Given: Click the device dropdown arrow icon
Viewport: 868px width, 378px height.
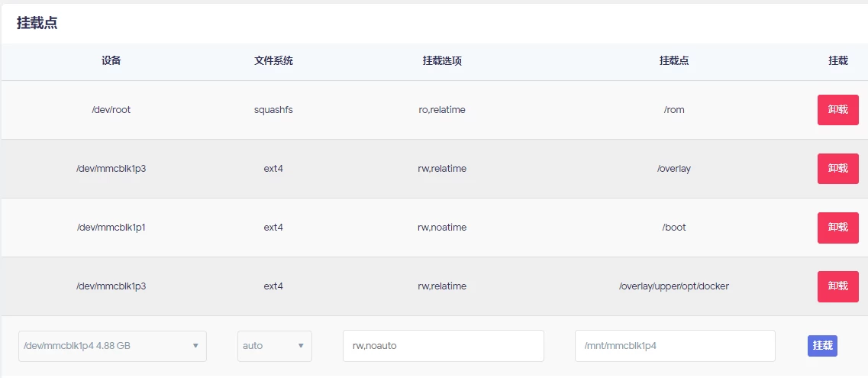Looking at the screenshot, I should pos(195,346).
